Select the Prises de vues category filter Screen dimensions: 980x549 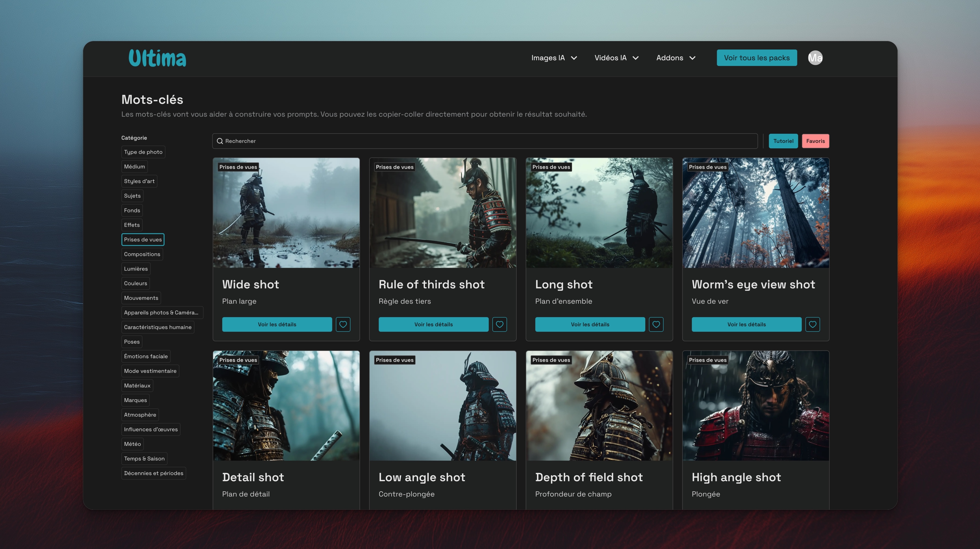point(143,239)
